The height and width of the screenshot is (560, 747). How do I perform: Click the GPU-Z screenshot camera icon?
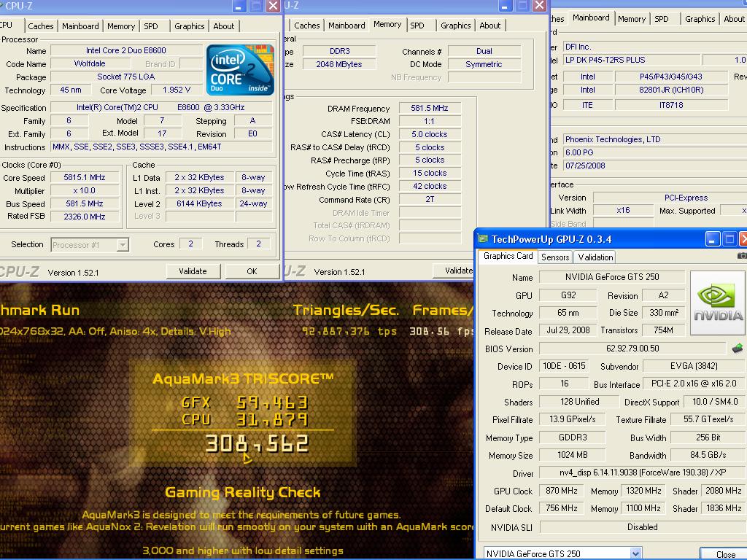coord(742,256)
